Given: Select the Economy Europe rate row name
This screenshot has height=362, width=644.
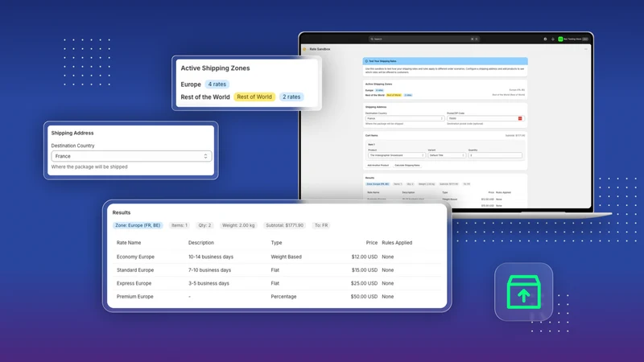Looking at the screenshot, I should pyautogui.click(x=135, y=257).
